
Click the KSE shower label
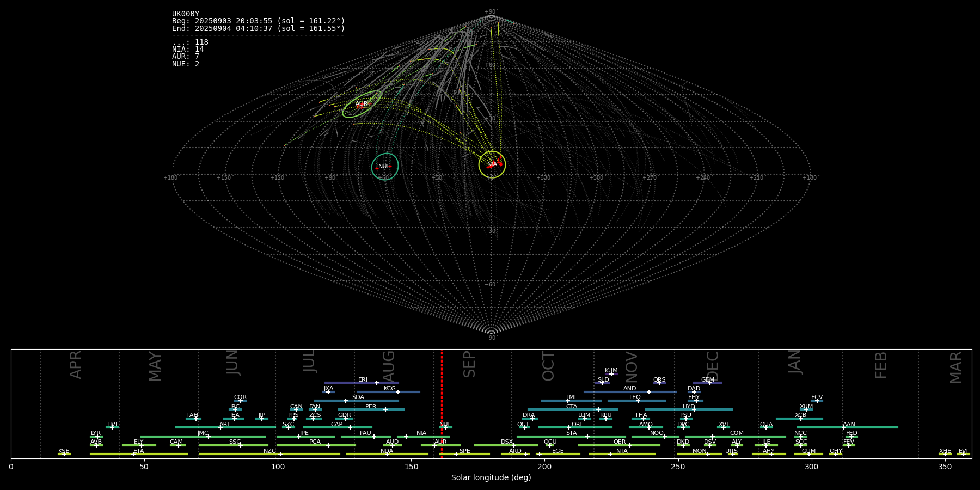64,451
